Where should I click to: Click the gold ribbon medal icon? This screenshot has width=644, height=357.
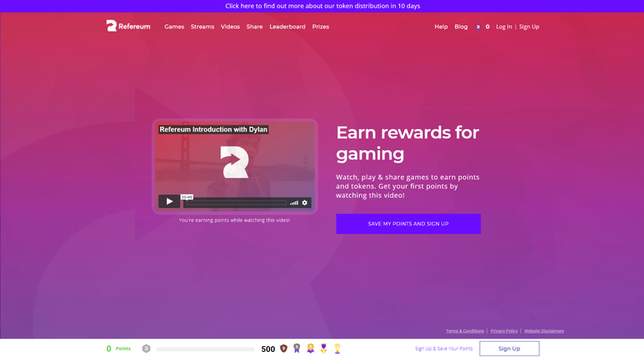[310, 349]
